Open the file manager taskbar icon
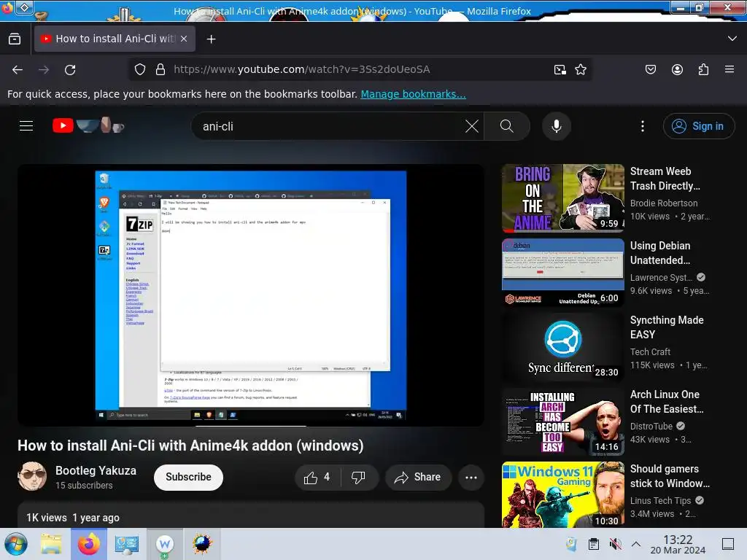This screenshot has width=747, height=560. (x=51, y=544)
